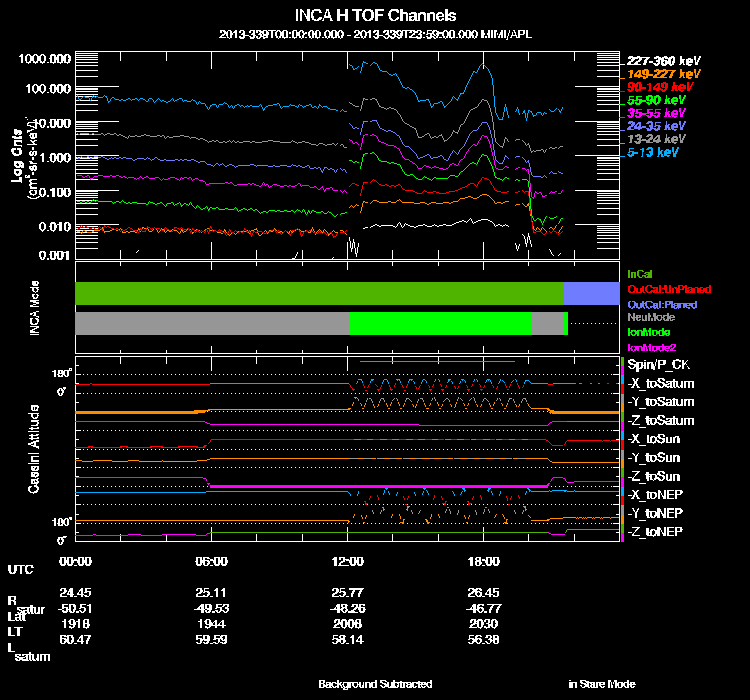The width and height of the screenshot is (750, 700).
Task: Click the blue OutCal:Planed bar segment
Action: (x=590, y=293)
